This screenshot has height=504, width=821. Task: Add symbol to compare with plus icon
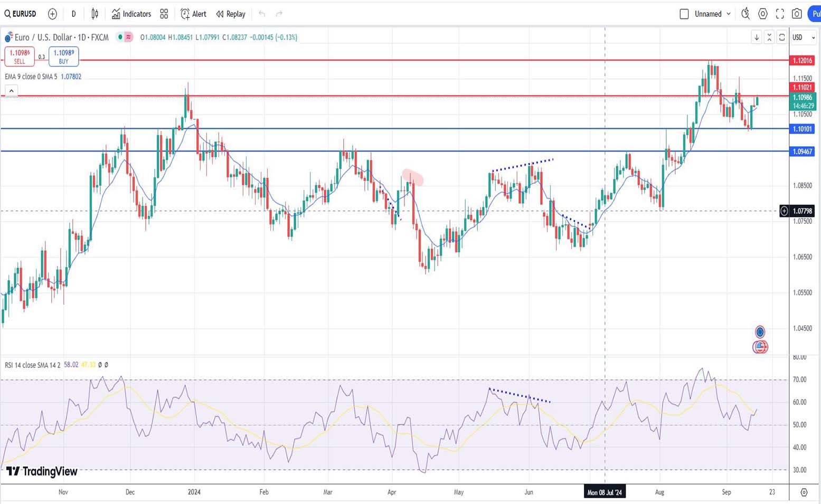tap(52, 14)
